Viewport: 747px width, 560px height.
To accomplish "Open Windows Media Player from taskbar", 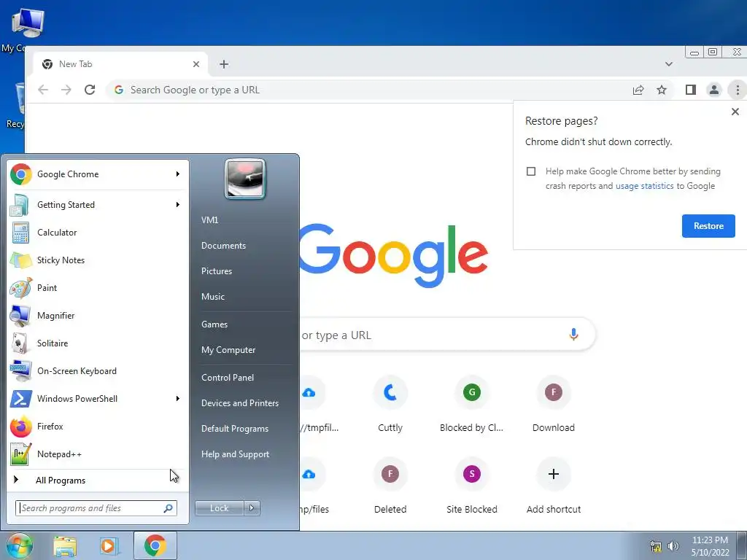I will pos(109,545).
